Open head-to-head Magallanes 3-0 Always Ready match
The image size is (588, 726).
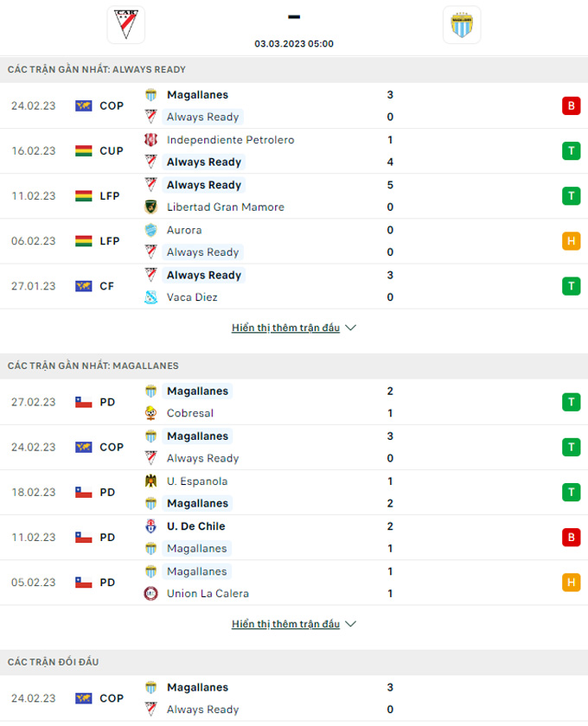coord(294,698)
